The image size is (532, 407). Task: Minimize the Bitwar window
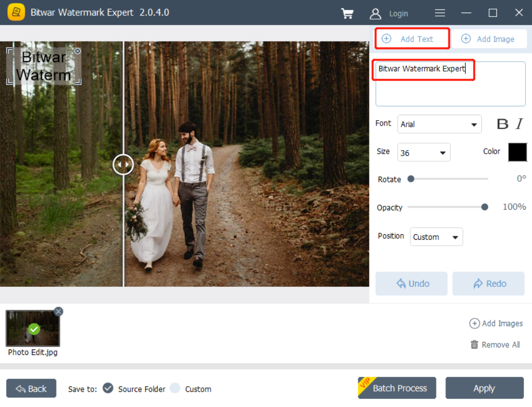(466, 13)
